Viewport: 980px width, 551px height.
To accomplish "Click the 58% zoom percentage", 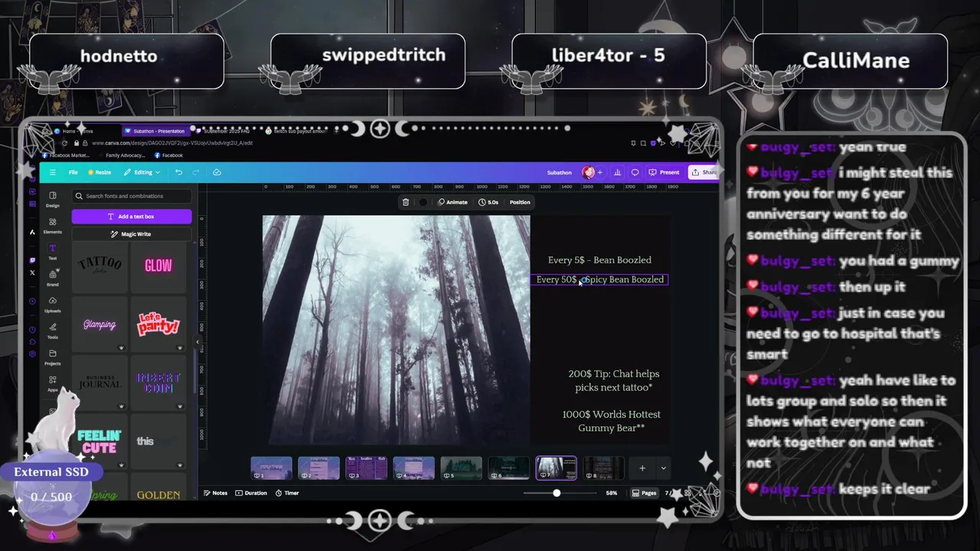I will [x=612, y=493].
